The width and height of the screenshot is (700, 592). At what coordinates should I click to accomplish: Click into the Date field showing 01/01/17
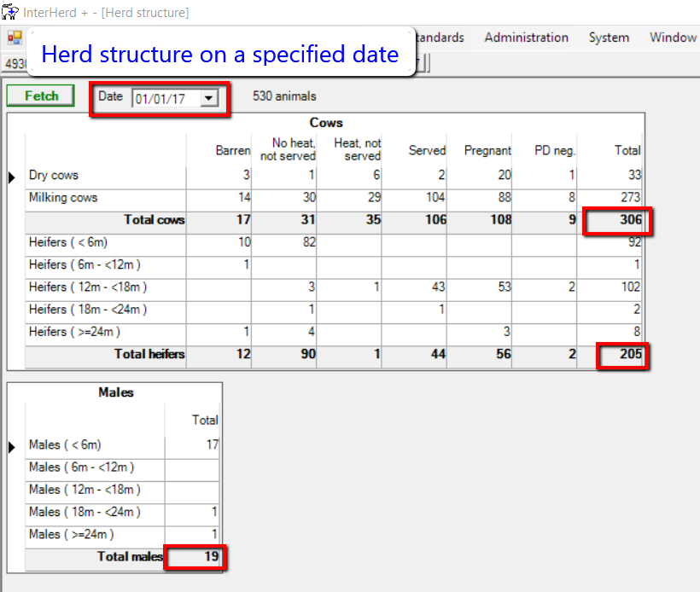click(x=164, y=99)
